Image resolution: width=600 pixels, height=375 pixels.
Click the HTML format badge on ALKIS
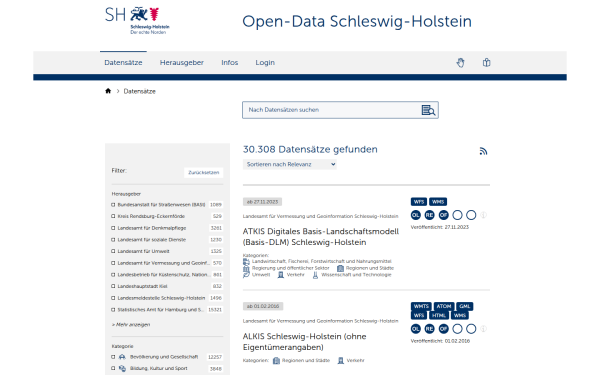coord(439,315)
